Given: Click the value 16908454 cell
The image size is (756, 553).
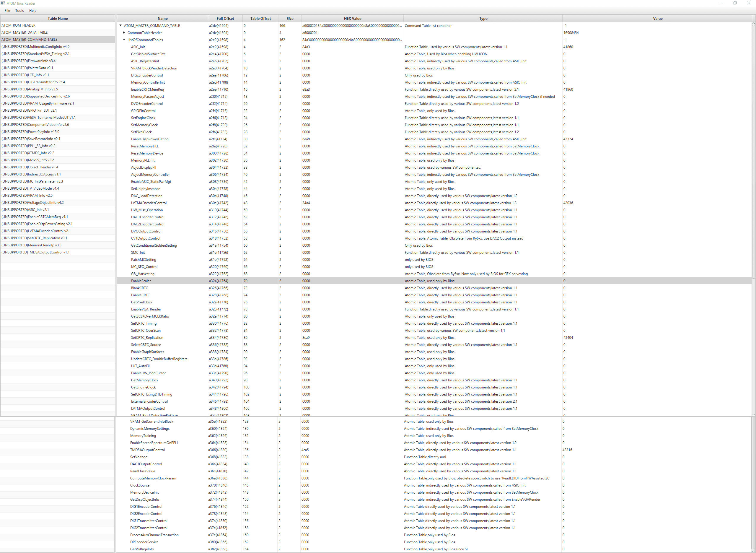Looking at the screenshot, I should point(657,32).
